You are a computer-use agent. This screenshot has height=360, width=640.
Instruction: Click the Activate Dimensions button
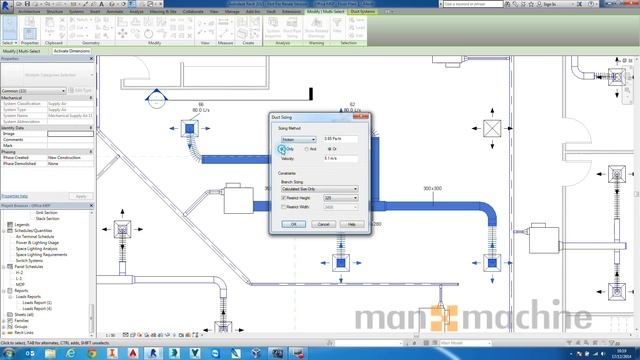click(x=71, y=51)
